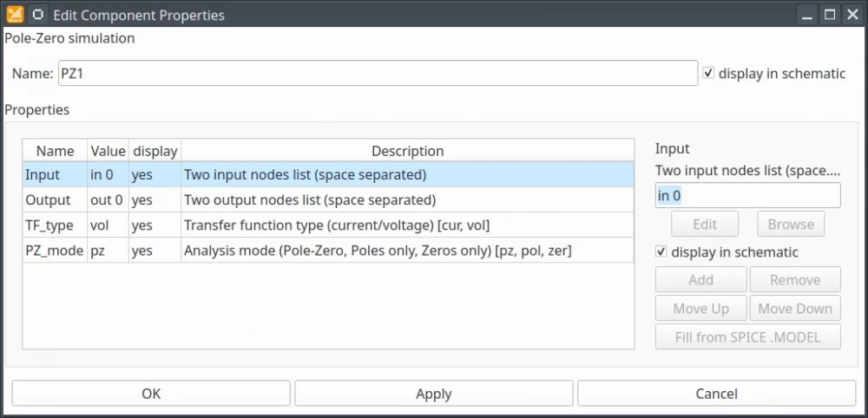The height and width of the screenshot is (418, 868).
Task: Click 'Two output nodes list' description cell
Action: click(407, 199)
